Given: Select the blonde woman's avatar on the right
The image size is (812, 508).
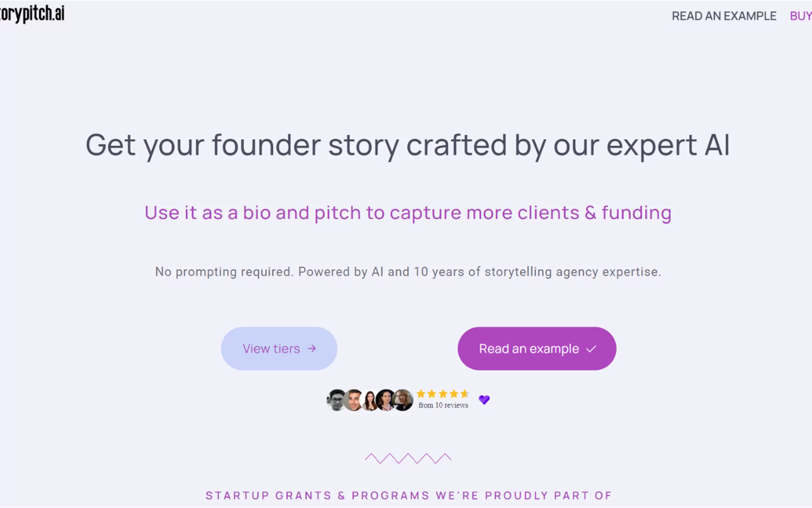Looking at the screenshot, I should (x=402, y=400).
